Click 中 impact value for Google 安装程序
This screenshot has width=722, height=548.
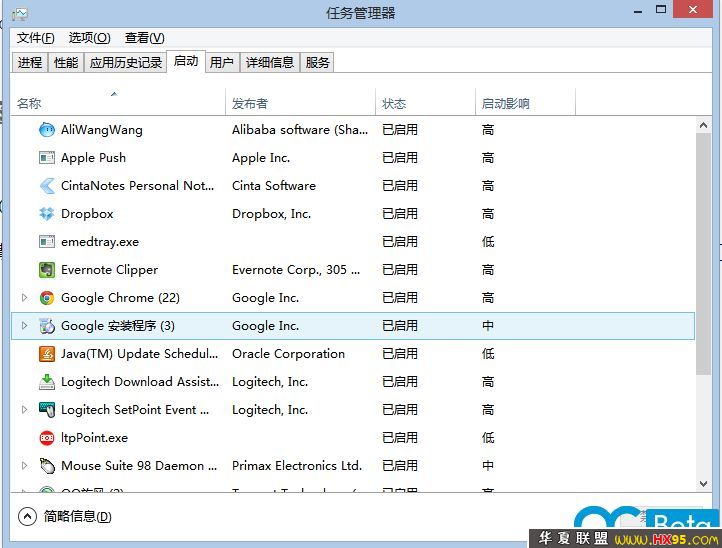tap(488, 326)
